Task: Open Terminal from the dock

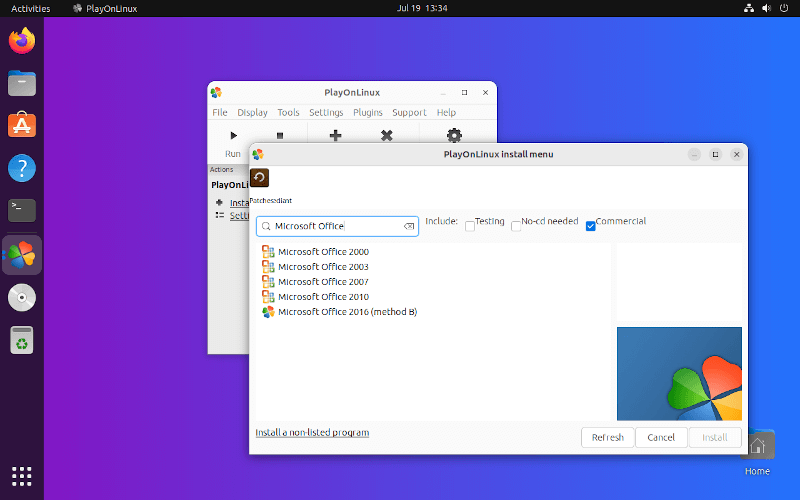Action: (x=22, y=210)
